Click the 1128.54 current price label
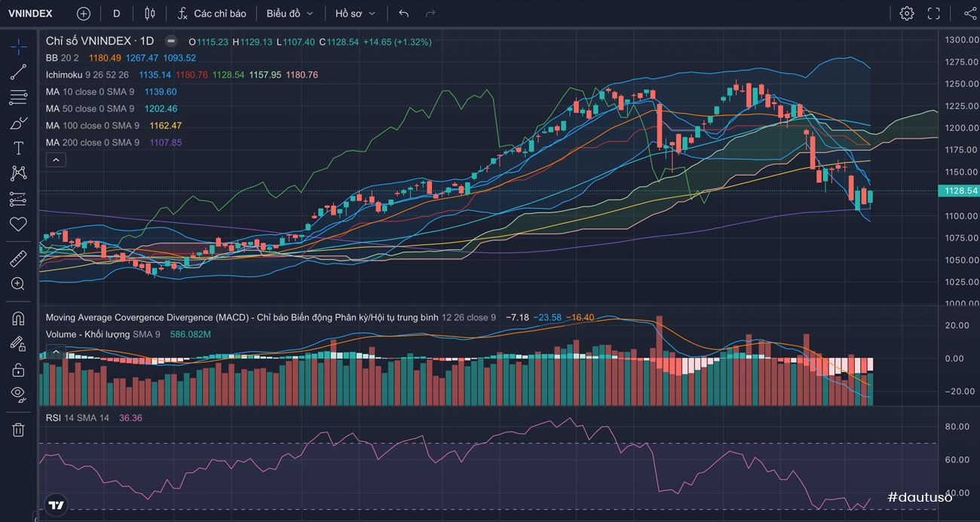This screenshot has width=980, height=522. point(959,191)
